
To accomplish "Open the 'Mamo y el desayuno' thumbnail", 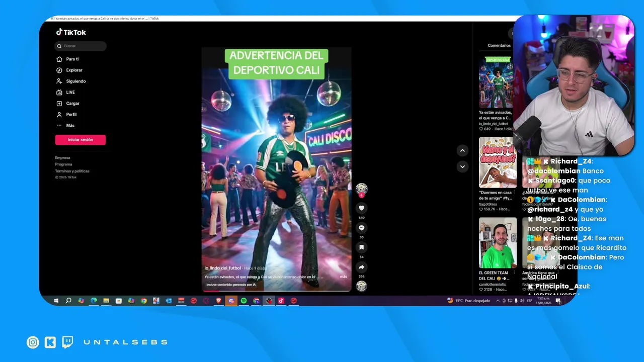I will point(498,162).
